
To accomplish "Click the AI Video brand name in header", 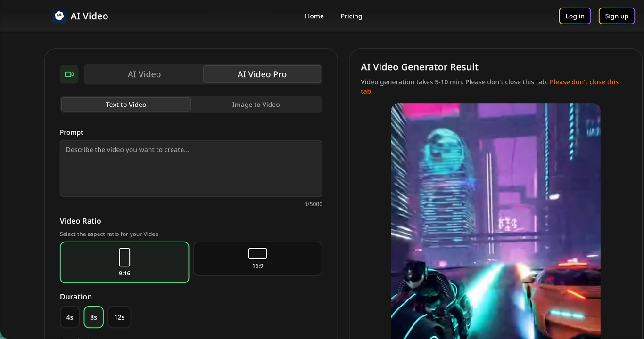I will (x=89, y=16).
